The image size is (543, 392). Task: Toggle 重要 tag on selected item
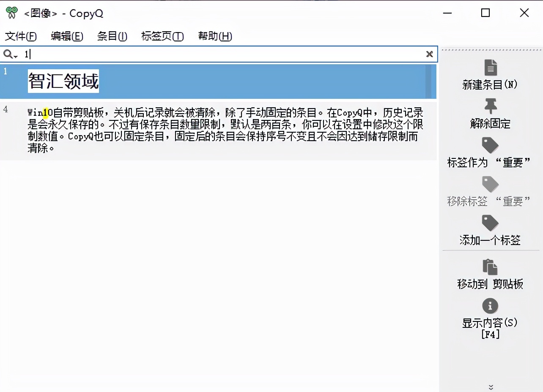coord(490,144)
